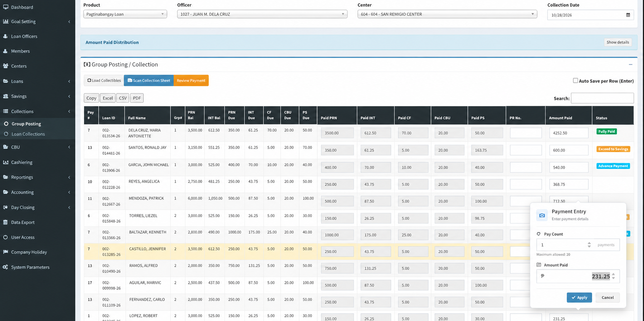This screenshot has width=644, height=321.
Task: Click Show details in Amount Paid Distribution
Action: [618, 42]
